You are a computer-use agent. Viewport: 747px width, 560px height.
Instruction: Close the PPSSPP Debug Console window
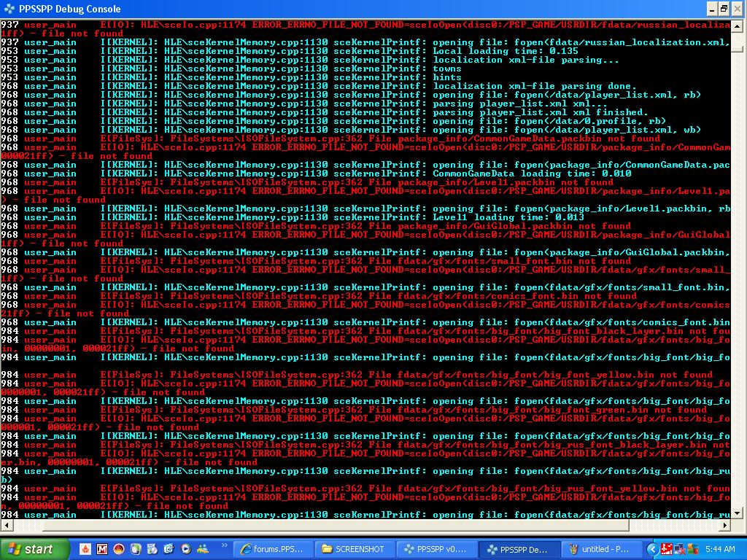(x=737, y=9)
